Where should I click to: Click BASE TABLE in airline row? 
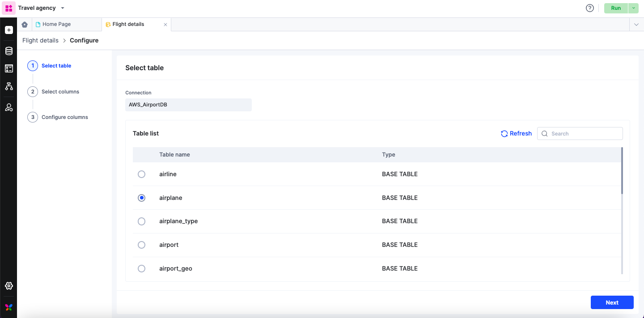(x=400, y=174)
